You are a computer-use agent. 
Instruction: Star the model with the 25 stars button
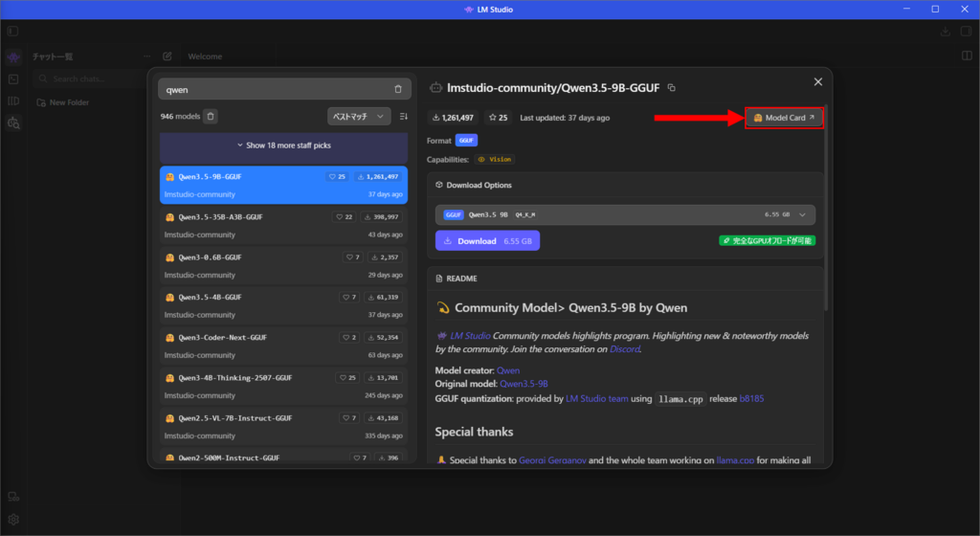tap(498, 118)
